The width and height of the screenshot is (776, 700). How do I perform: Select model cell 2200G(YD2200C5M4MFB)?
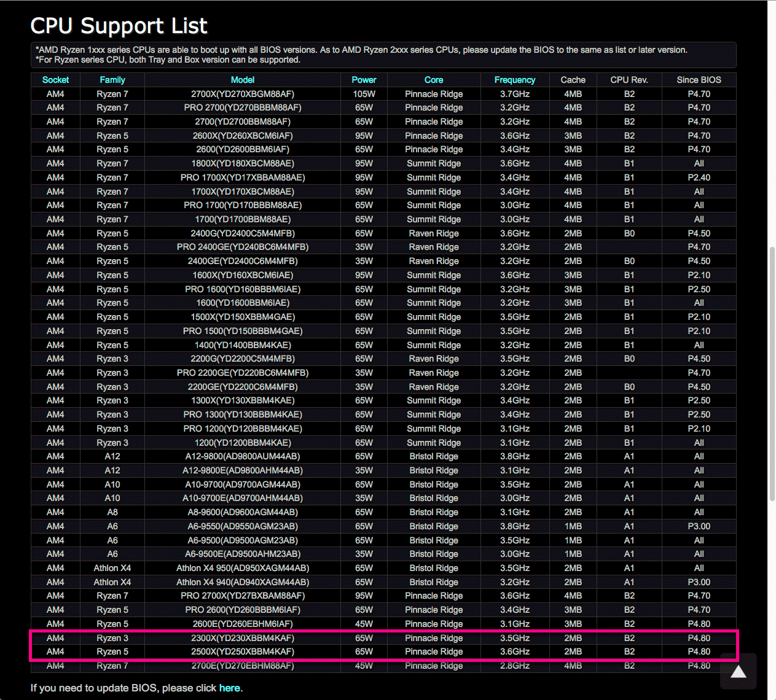[x=243, y=359]
